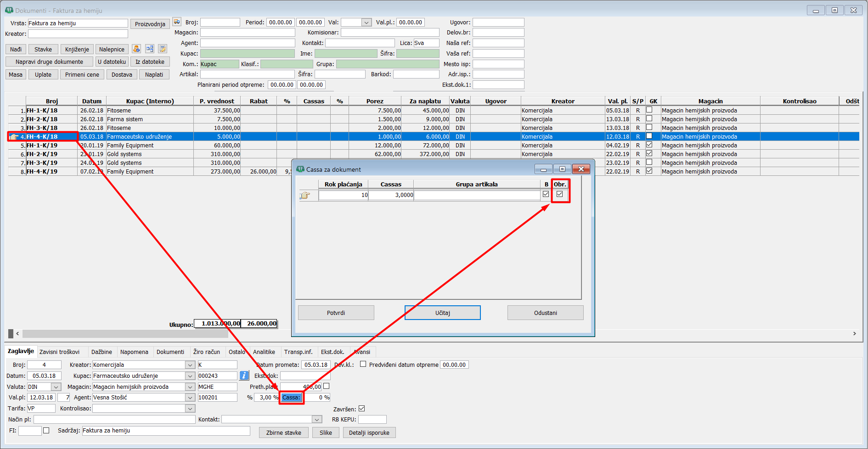Image resolution: width=868 pixels, height=449 pixels.
Task: Select the Žiro račun tab
Action: tap(207, 352)
